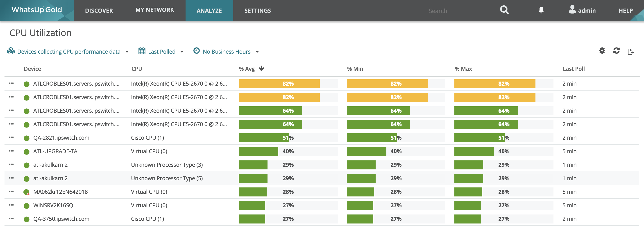Open the ATL-UPGRADE-TA device link
Viewport: 644px width, 228px height.
pos(55,151)
